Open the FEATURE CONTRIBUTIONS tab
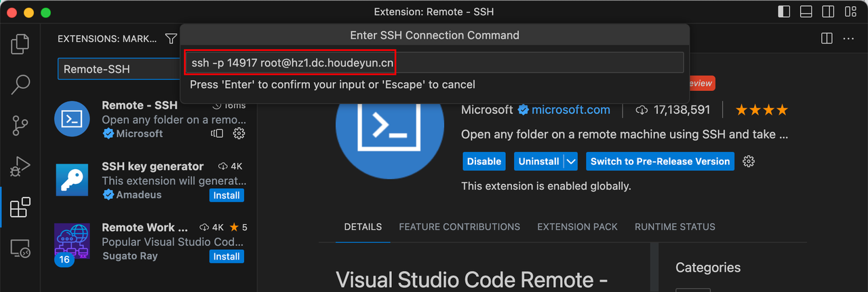The width and height of the screenshot is (868, 292). click(459, 227)
